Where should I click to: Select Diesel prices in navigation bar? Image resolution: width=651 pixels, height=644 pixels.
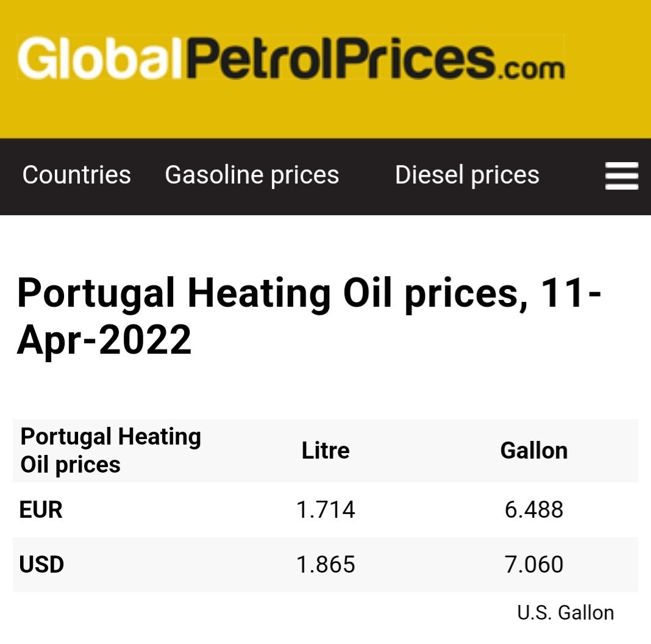[467, 176]
